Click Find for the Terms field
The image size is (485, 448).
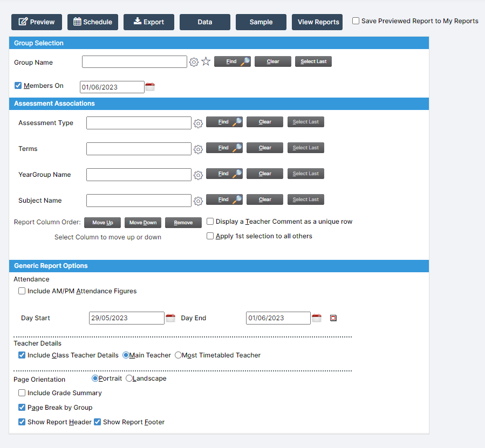point(224,148)
